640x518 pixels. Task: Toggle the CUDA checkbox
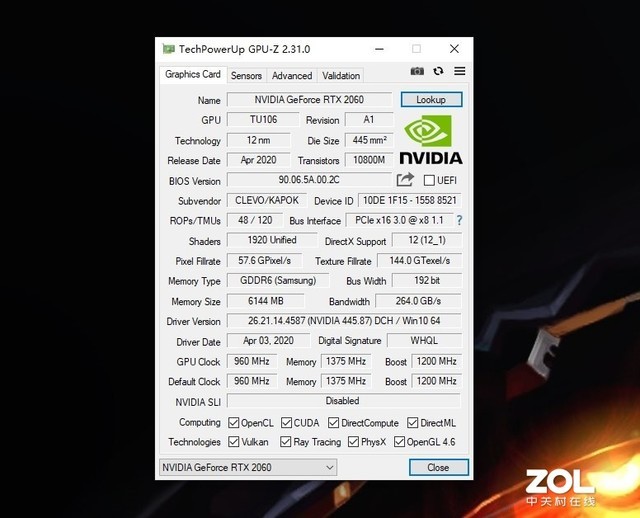(286, 422)
